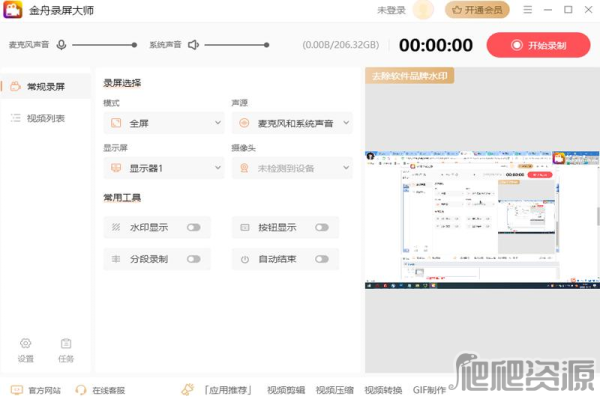Click the 未登录 login text
600x399 pixels.
391,10
